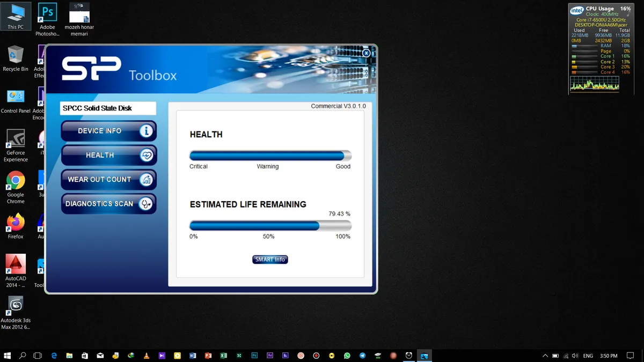Viewport: 644px width, 362px height.
Task: Switch the ENG input language
Action: [588, 356]
